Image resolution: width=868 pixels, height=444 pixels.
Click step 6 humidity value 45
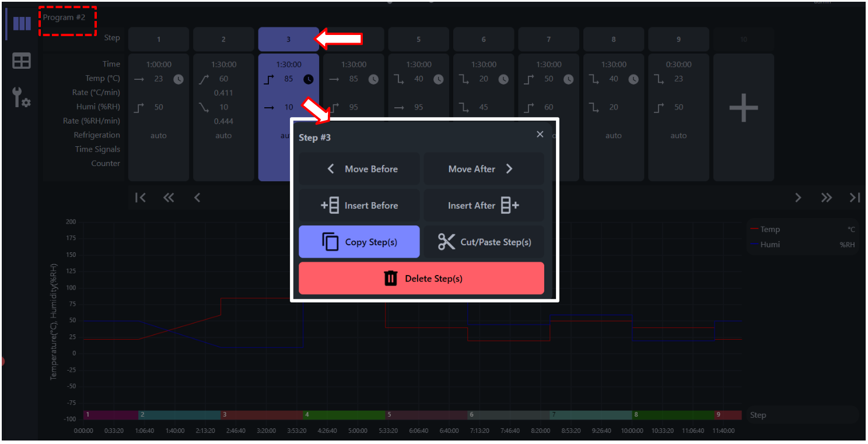[484, 107]
